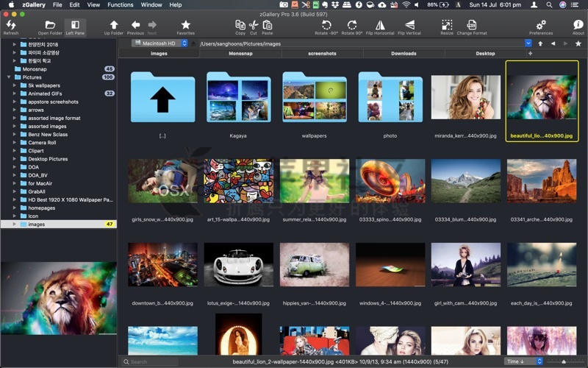Open the path history dropdown arrow
This screenshot has height=368, width=588.
point(528,43)
